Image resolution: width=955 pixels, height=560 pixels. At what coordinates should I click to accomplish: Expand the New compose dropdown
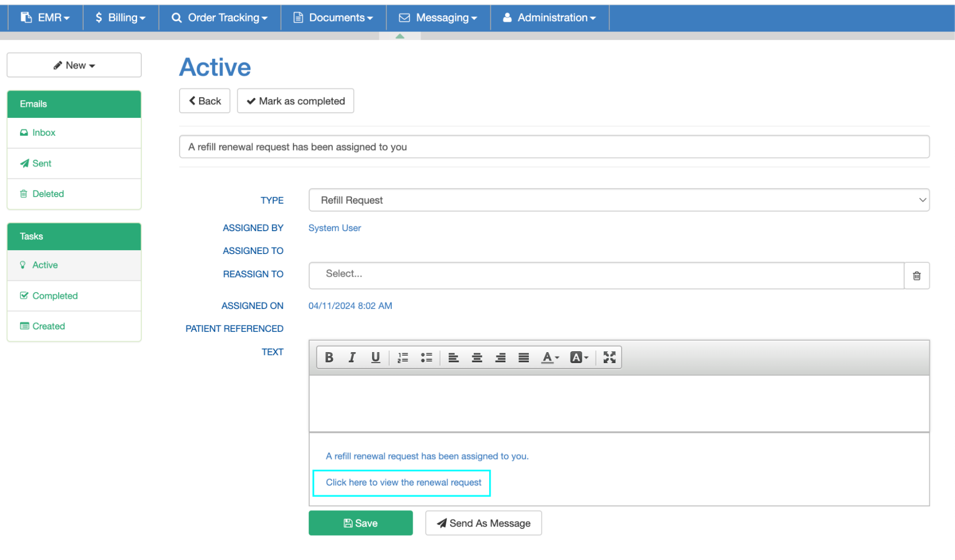point(74,65)
